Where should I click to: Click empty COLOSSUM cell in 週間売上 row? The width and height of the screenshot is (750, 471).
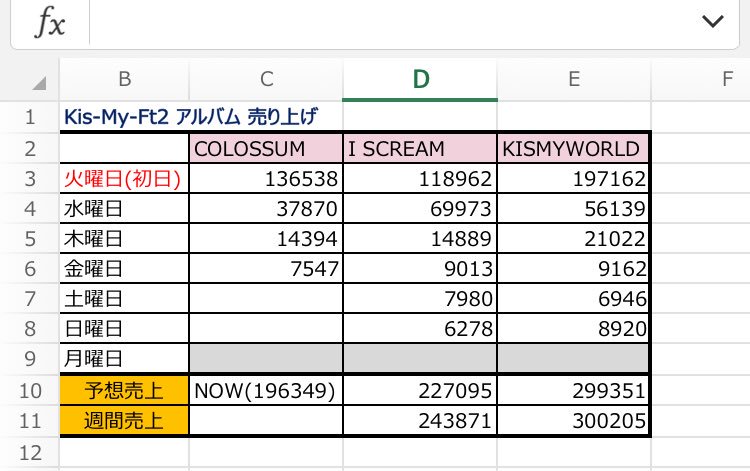(266, 421)
